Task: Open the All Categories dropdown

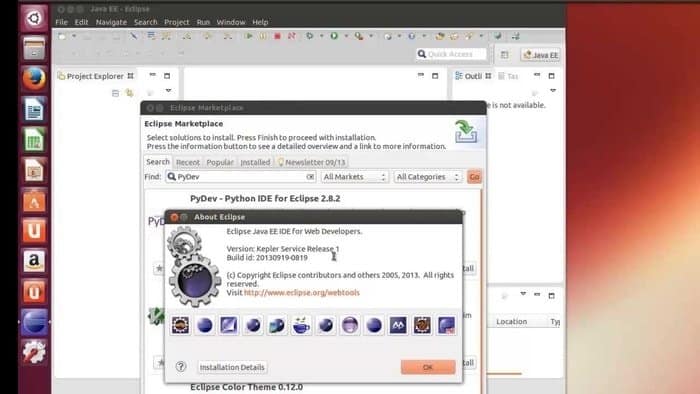Action: pyautogui.click(x=428, y=177)
